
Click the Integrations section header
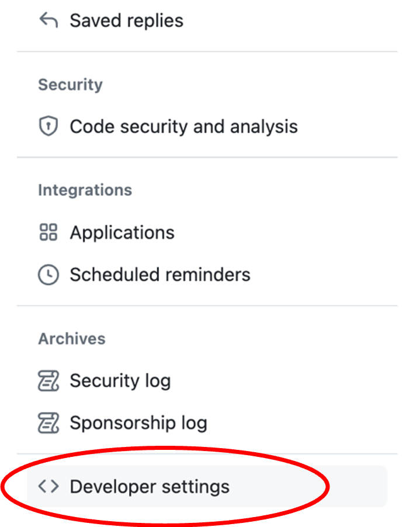click(x=85, y=190)
